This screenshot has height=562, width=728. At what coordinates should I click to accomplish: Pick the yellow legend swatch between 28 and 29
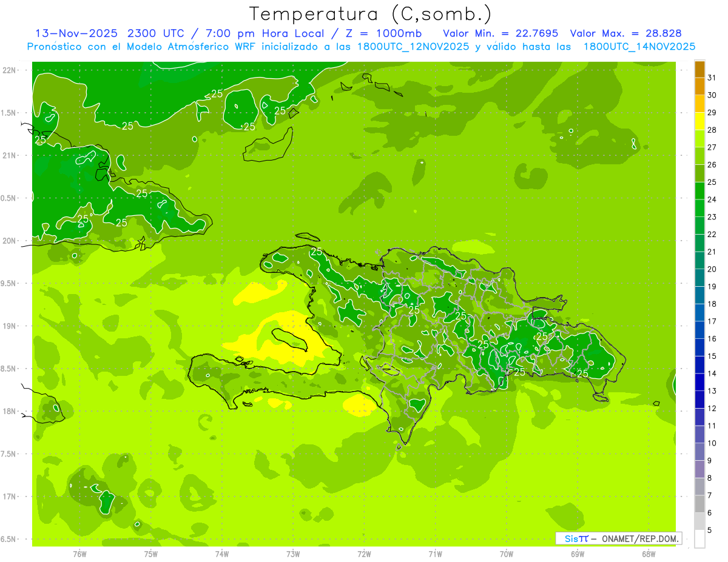tap(699, 121)
